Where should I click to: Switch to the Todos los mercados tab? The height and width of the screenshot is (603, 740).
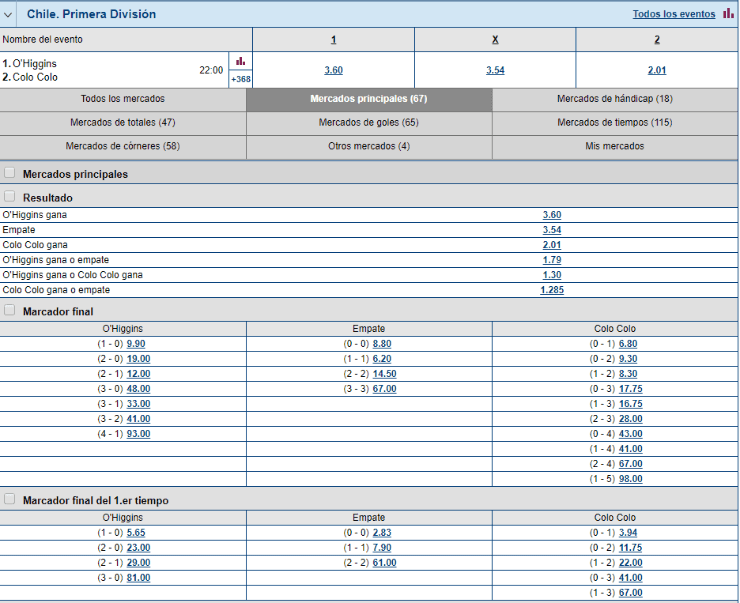point(123,99)
